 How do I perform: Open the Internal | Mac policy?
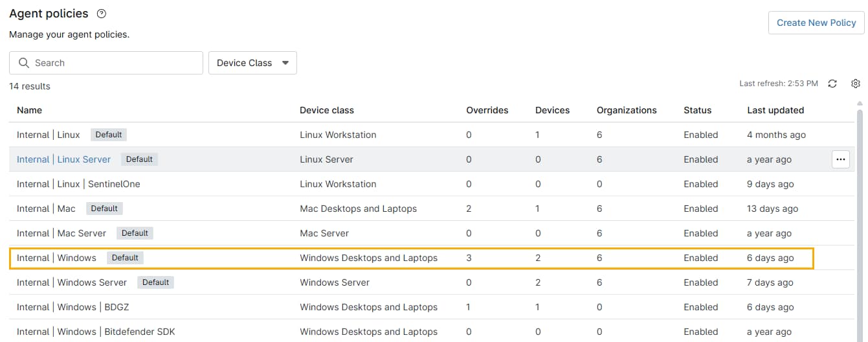[x=46, y=209]
